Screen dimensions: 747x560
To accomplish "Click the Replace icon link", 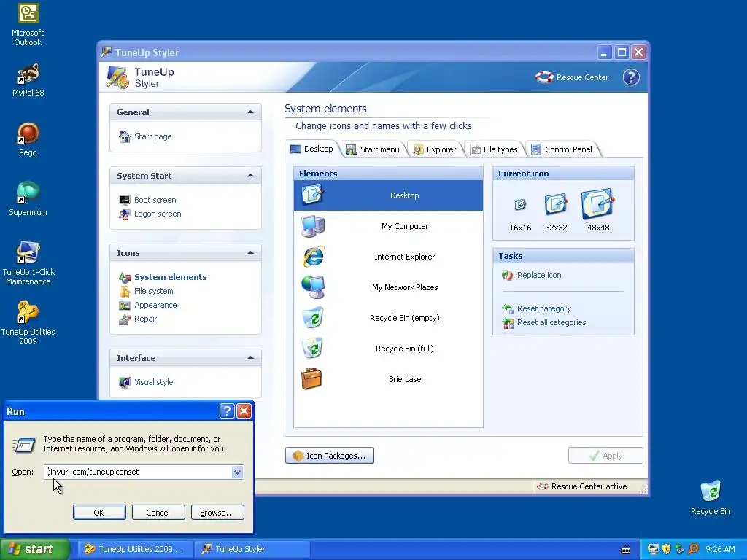I will pyautogui.click(x=539, y=275).
